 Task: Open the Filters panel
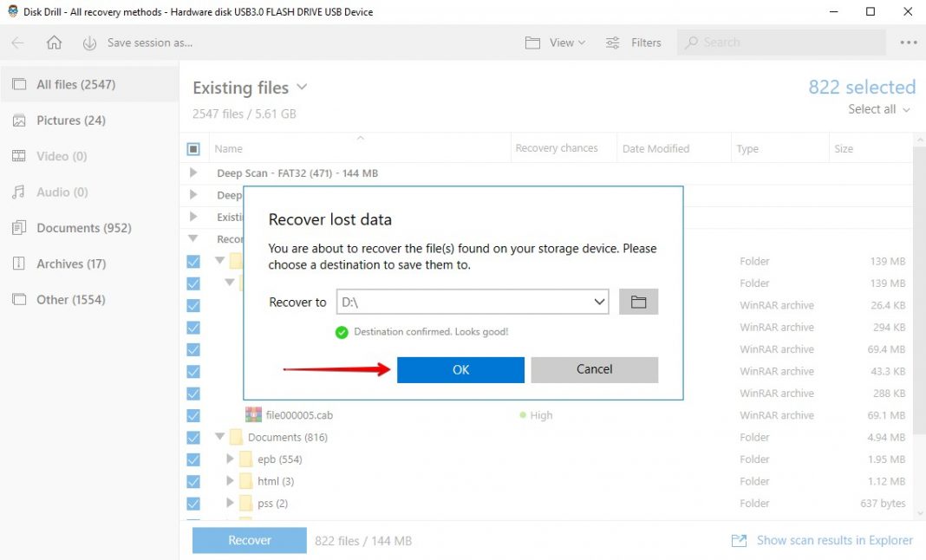[634, 42]
